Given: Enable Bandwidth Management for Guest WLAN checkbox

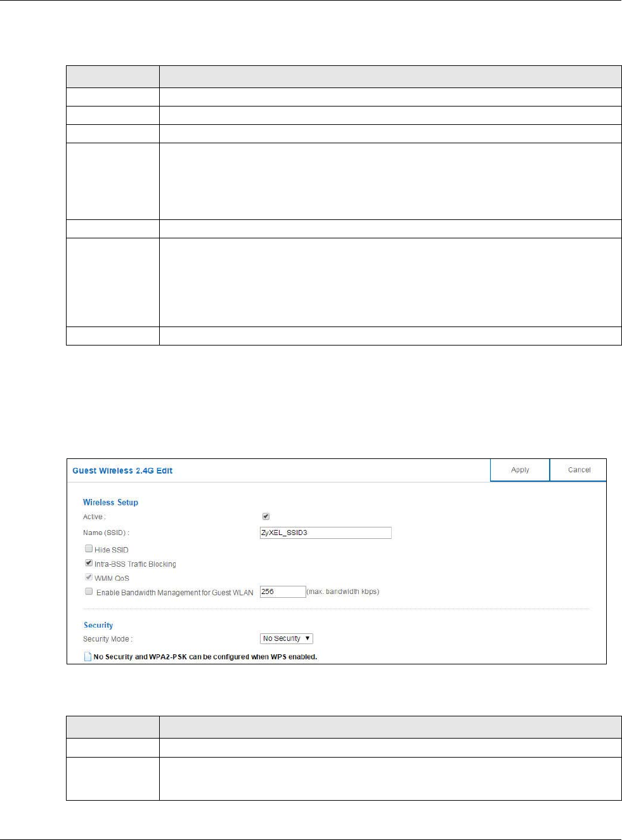Looking at the screenshot, I should (89, 591).
